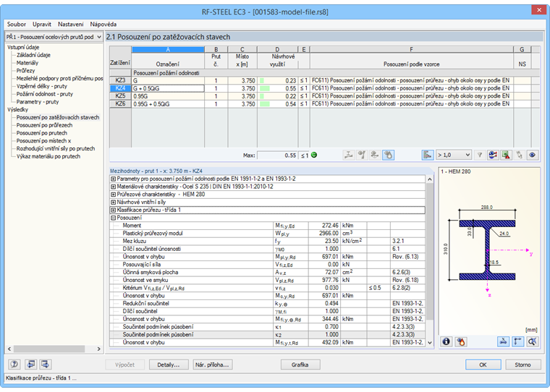This screenshot has width=550, height=392.
Task: Toggle the blue eye view mode icon
Action: 533,155
